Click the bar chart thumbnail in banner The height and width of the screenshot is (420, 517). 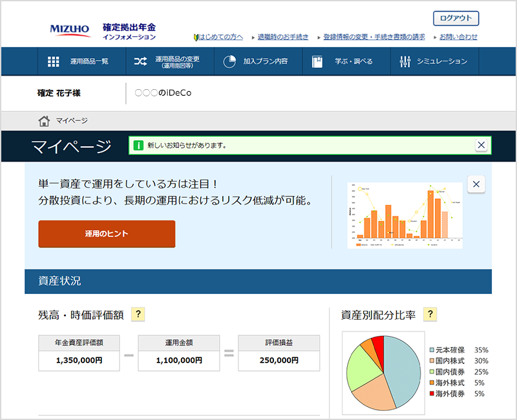tap(405, 215)
